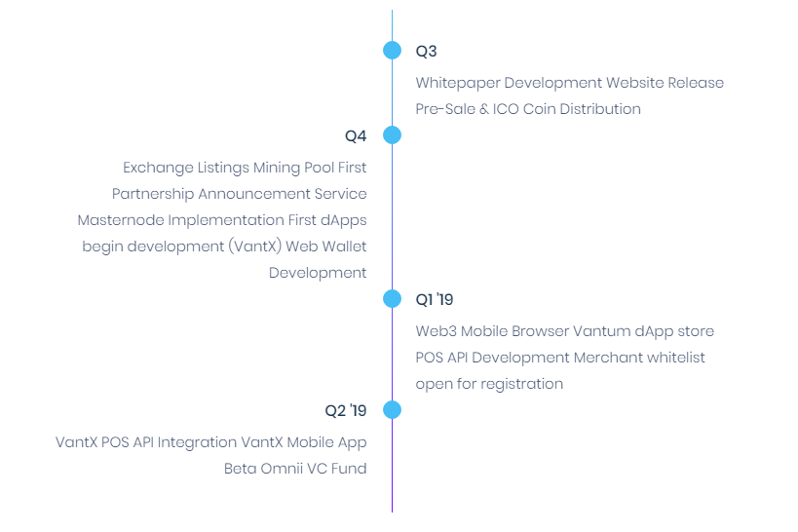Click the Q3 heading label

426,51
